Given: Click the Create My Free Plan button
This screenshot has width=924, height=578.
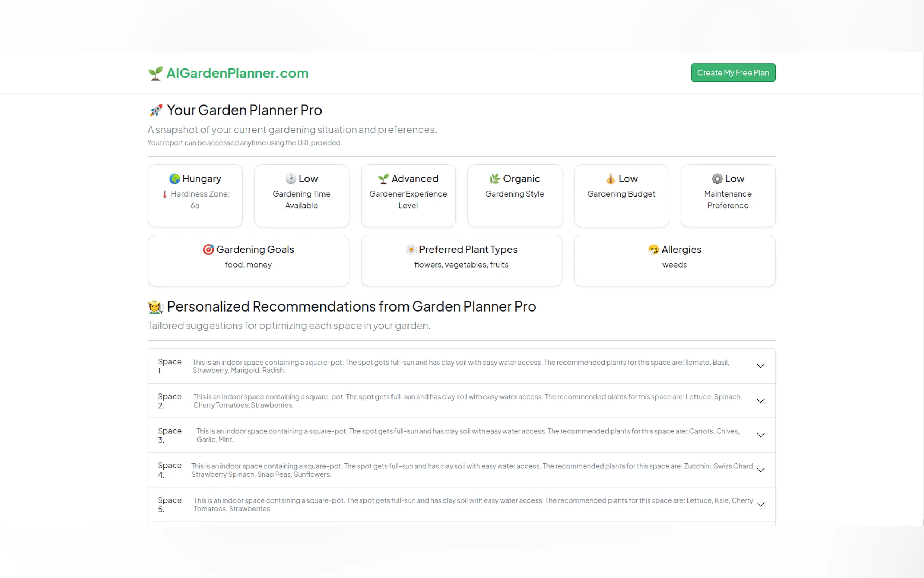Looking at the screenshot, I should tap(733, 72).
